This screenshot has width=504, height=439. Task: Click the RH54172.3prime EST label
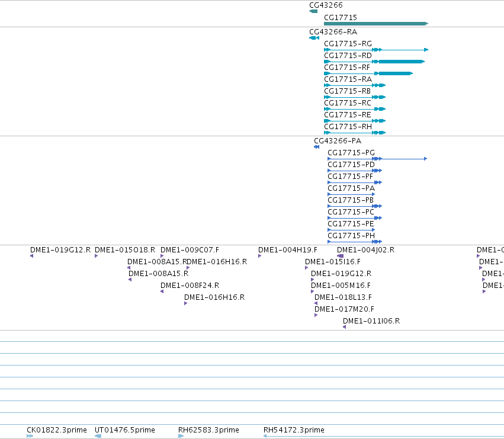[x=294, y=430]
